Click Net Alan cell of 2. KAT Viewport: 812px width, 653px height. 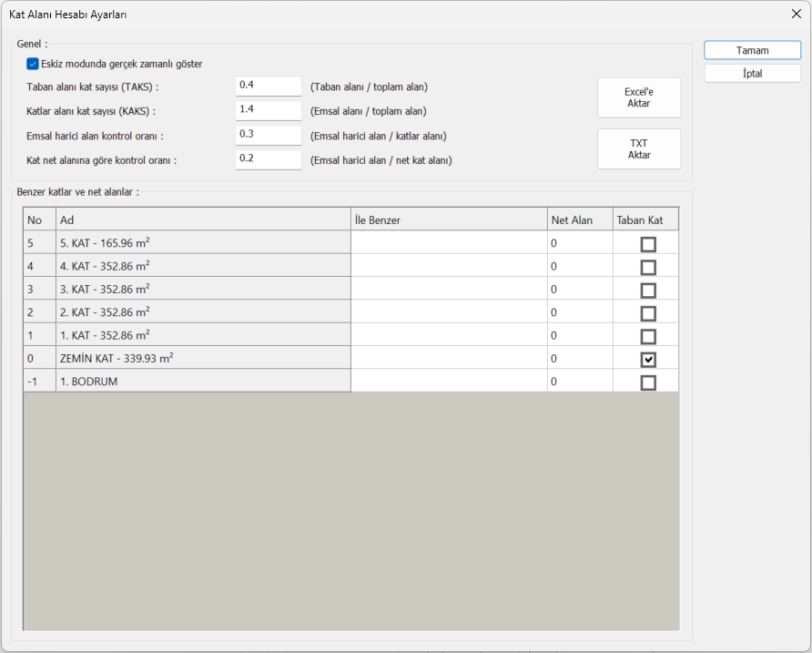tap(579, 313)
